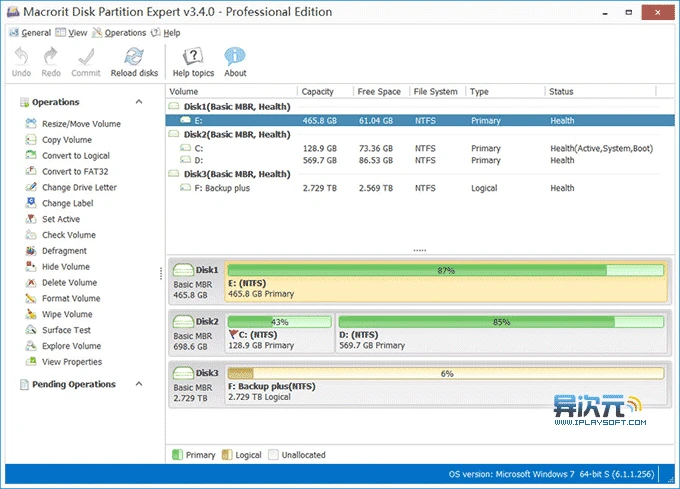Click the 2.569 TB free space cell
Screen dimensions: 680x489
[376, 188]
